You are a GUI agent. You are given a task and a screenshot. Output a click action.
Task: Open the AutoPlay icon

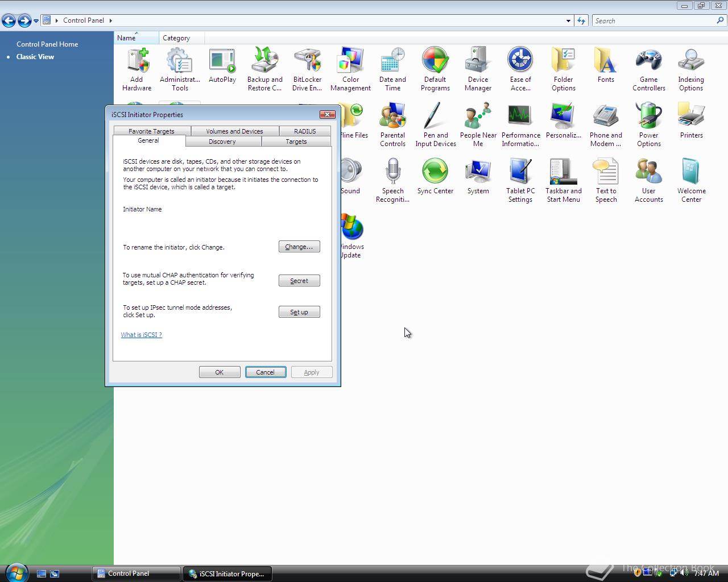tap(222, 65)
